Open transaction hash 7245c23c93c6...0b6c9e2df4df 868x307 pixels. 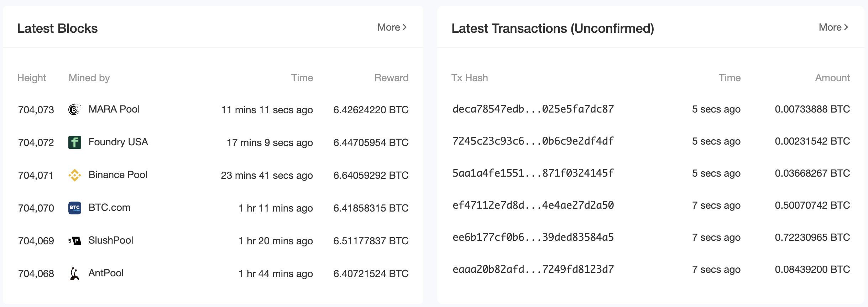click(533, 141)
